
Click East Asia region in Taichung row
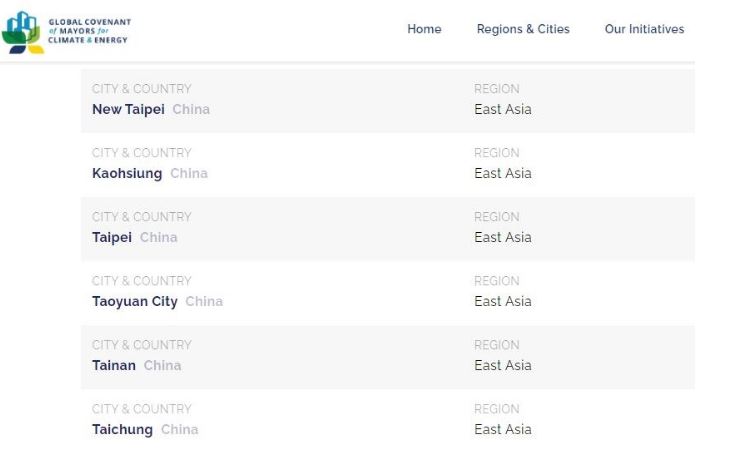tap(503, 429)
